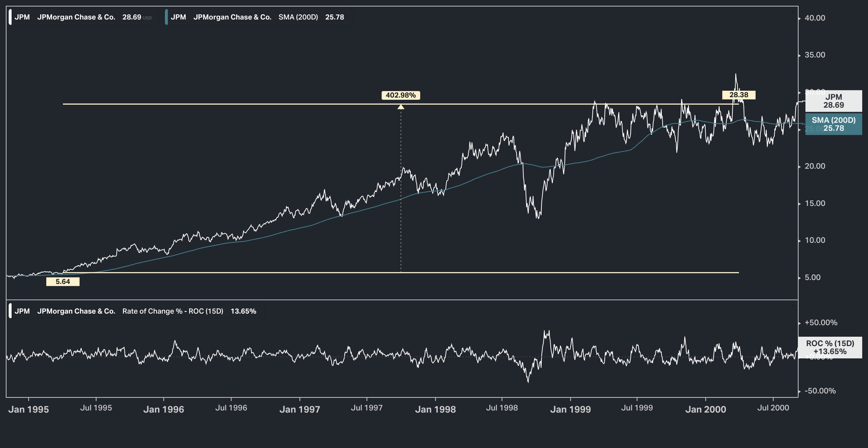Click the Jan 1995 date axis label
Screen dimensions: 868x448
pos(29,409)
